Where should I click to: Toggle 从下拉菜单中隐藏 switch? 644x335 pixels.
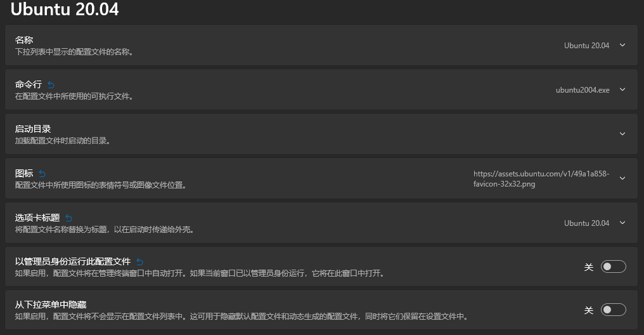[613, 310]
